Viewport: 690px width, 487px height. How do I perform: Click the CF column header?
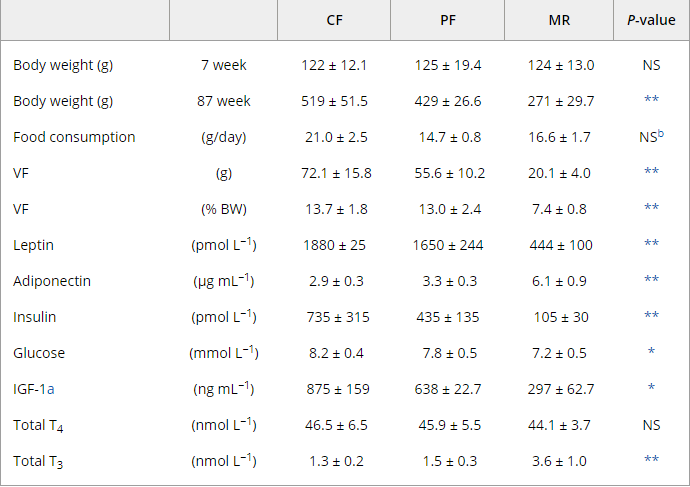(x=334, y=20)
